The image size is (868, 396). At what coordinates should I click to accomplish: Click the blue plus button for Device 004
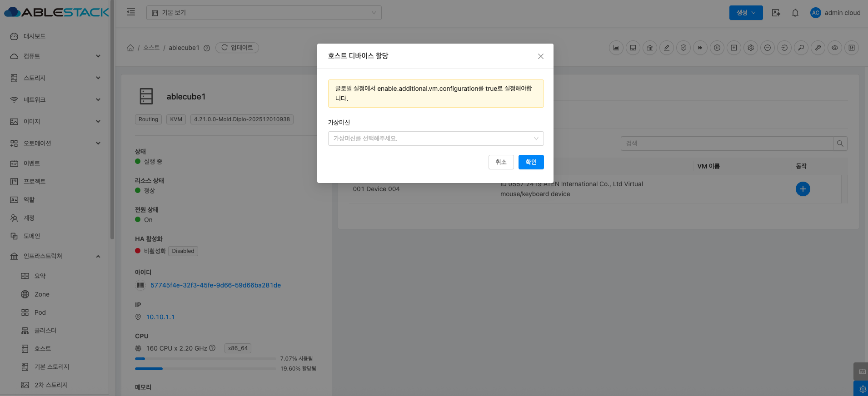pyautogui.click(x=803, y=189)
